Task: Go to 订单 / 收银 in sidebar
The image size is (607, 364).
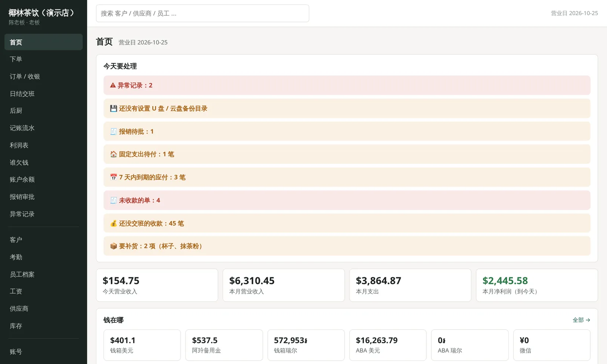Action: [44, 76]
